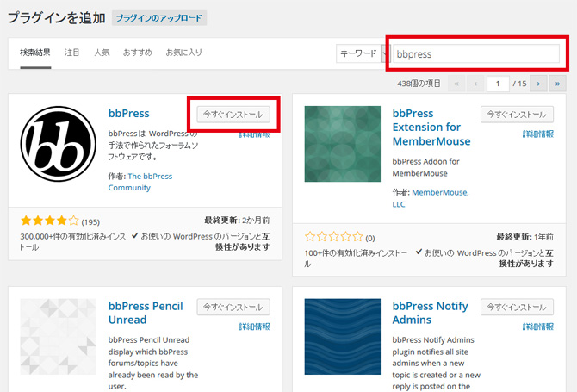Click the (195) rating count

point(90,222)
